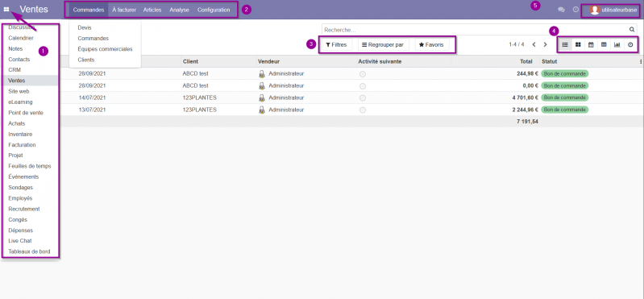
Task: Switch to list view
Action: 565,44
